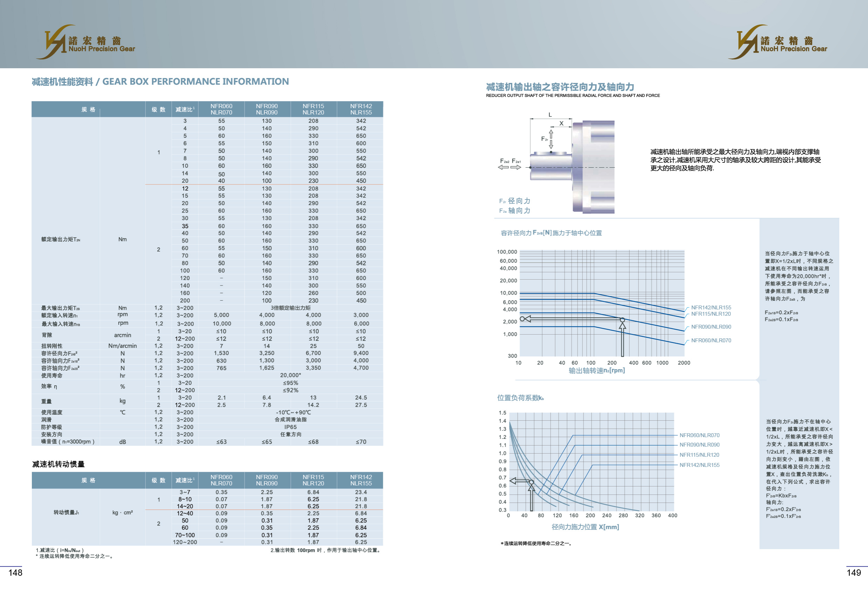Select the section title '减速机转动惯量'
Screen dimensions: 868x589
click(x=59, y=464)
